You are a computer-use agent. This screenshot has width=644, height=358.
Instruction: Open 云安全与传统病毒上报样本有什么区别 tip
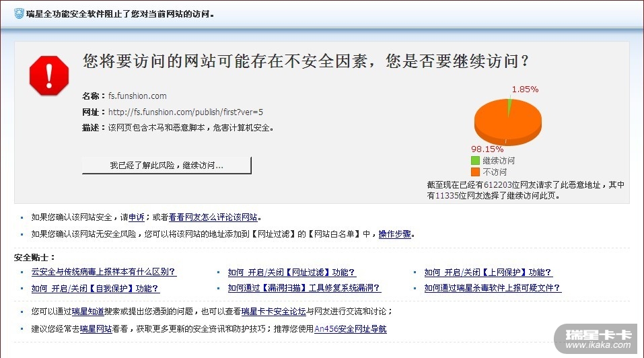[104, 272]
